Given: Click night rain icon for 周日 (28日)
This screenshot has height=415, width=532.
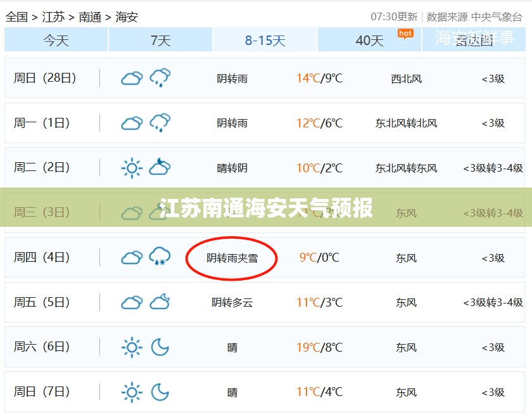Looking at the screenshot, I should [160, 78].
